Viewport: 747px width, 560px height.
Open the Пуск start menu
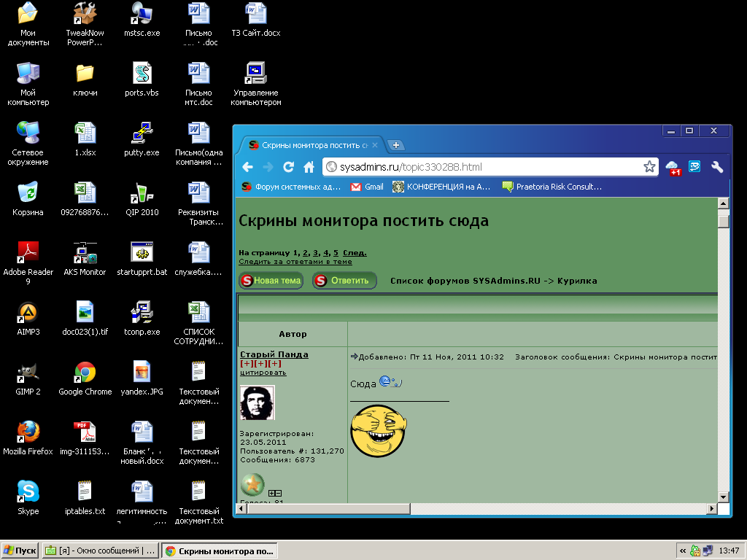click(20, 551)
